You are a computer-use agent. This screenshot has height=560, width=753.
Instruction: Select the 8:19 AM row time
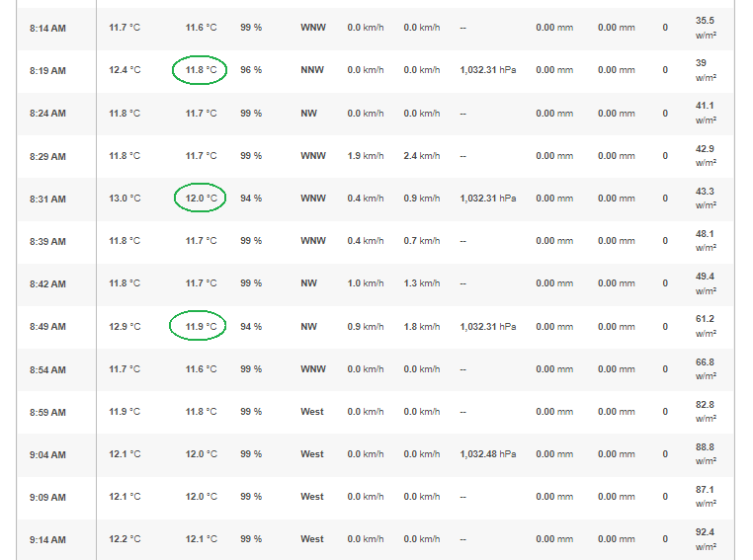pos(47,71)
